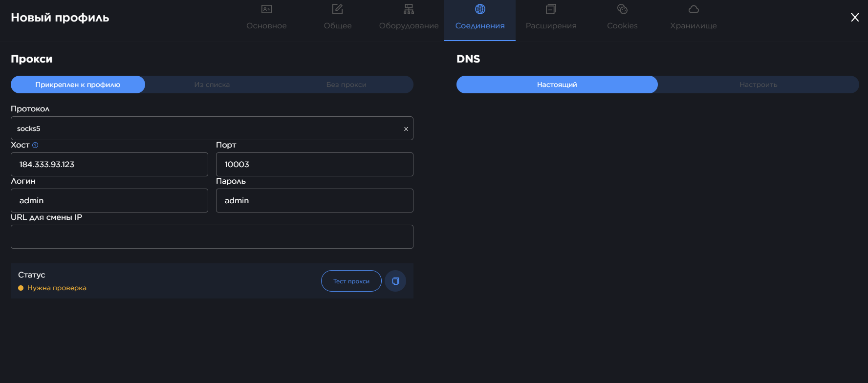Click the Порт input field

314,165
